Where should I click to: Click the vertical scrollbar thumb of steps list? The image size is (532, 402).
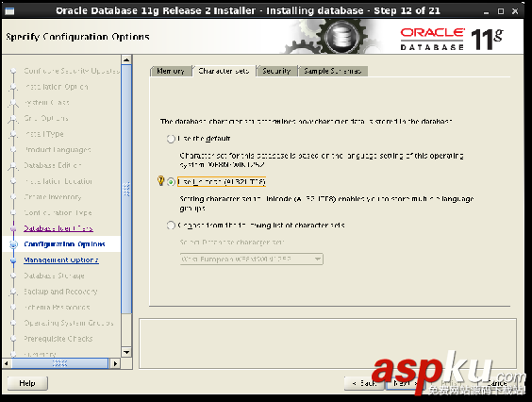tap(126, 190)
